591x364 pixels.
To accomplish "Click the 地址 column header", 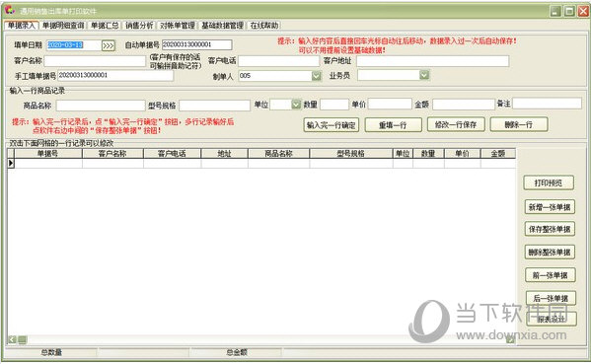I will click(225, 153).
